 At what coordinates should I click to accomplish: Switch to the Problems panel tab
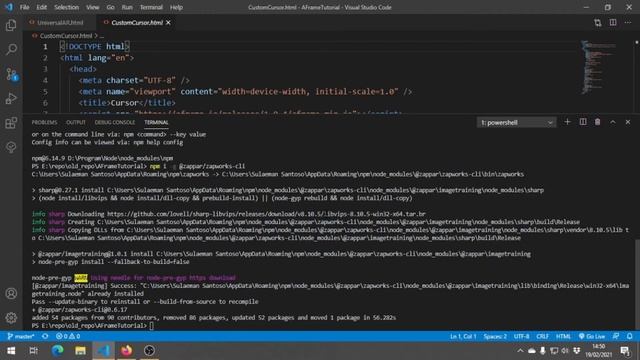coord(44,122)
